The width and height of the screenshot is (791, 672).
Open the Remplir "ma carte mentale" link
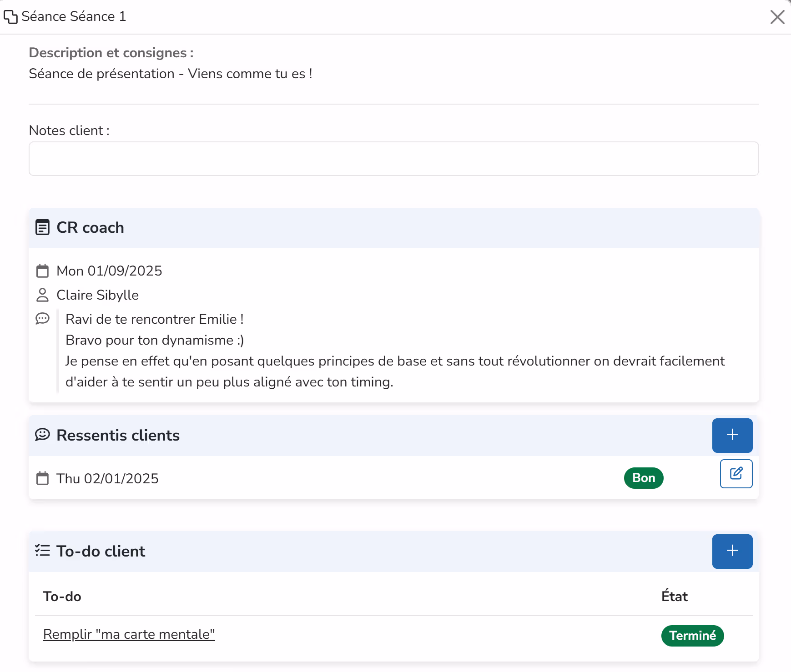click(129, 634)
